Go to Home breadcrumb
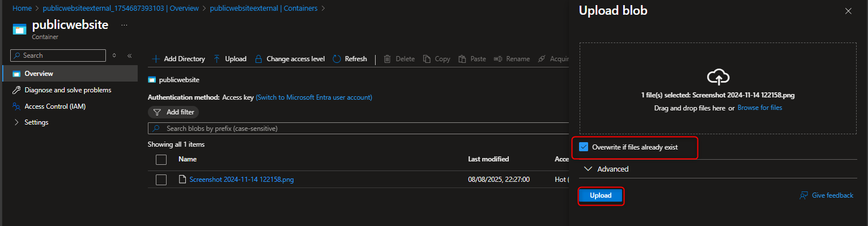 [x=22, y=8]
